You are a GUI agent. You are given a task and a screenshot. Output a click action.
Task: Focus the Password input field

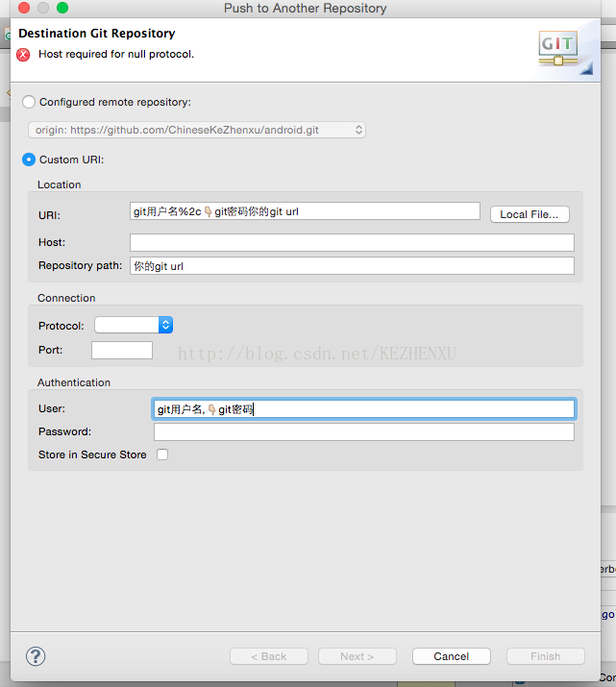pyautogui.click(x=363, y=432)
